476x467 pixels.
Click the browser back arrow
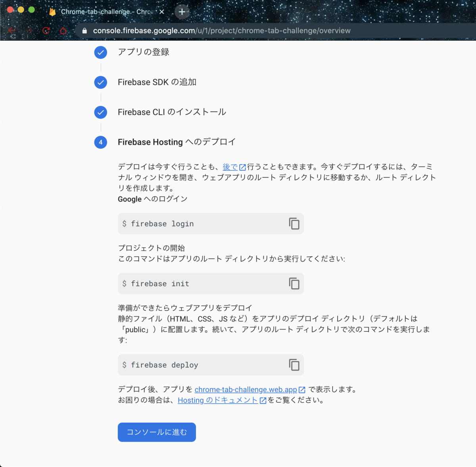[12, 31]
